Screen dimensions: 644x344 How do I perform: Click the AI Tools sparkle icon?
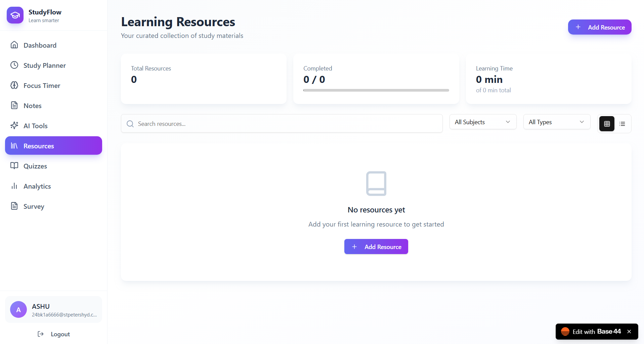pos(14,126)
